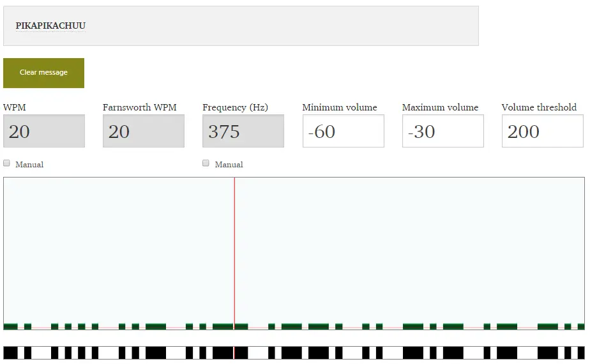Click the Volume threshold label

coord(539,107)
